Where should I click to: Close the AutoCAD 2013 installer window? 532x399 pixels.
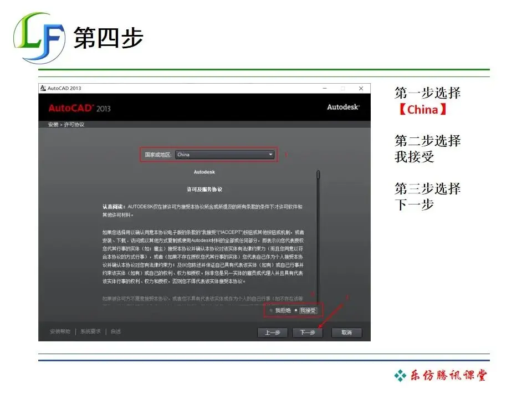pos(361,88)
